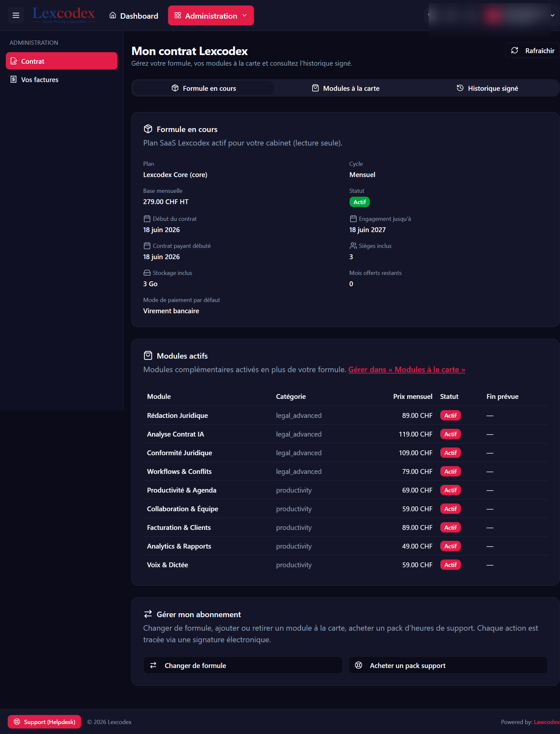
Task: Select the Voix & Dictée module
Action: click(168, 565)
